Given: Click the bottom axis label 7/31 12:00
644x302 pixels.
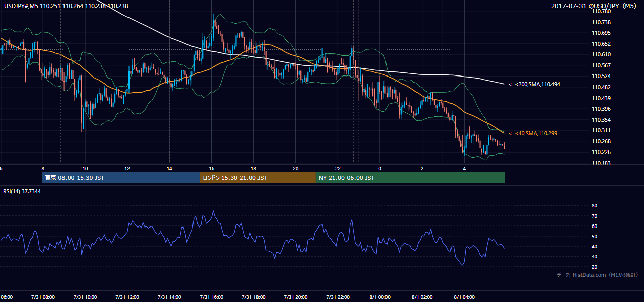Looking at the screenshot, I should [x=127, y=297].
